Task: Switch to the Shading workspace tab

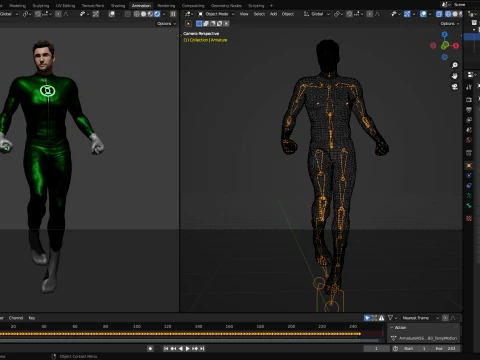Action: [118, 6]
